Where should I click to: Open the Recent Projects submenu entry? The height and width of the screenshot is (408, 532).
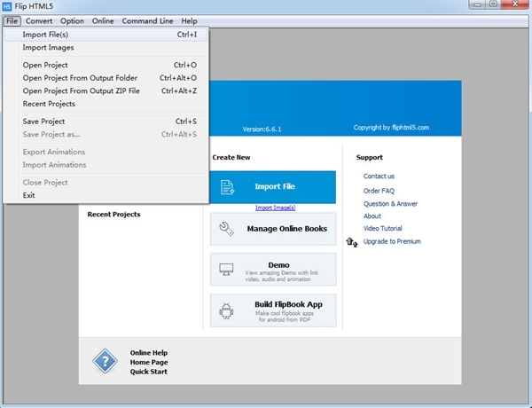49,104
